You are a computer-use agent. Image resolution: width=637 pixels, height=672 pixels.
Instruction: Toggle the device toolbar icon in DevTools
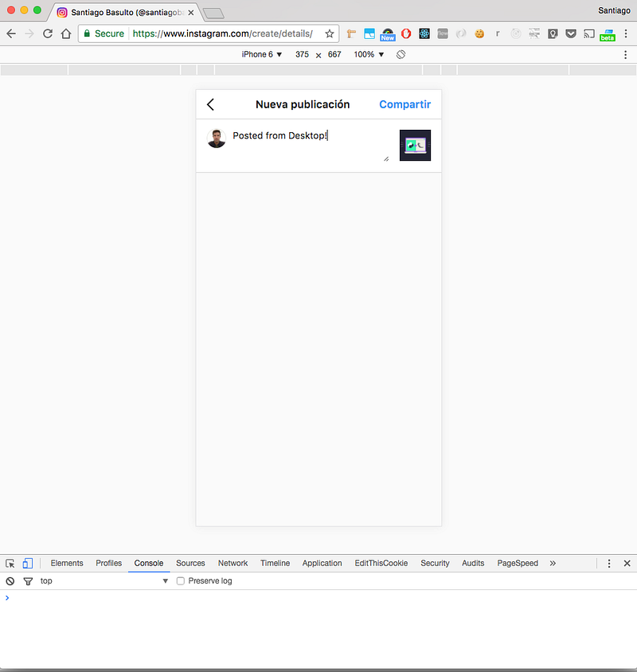[x=28, y=563]
